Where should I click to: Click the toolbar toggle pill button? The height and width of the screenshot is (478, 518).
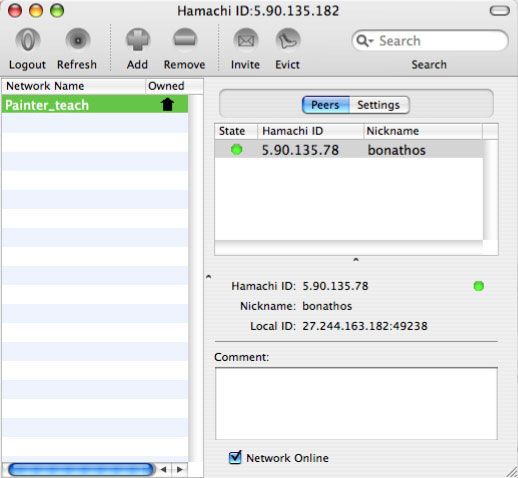point(499,11)
